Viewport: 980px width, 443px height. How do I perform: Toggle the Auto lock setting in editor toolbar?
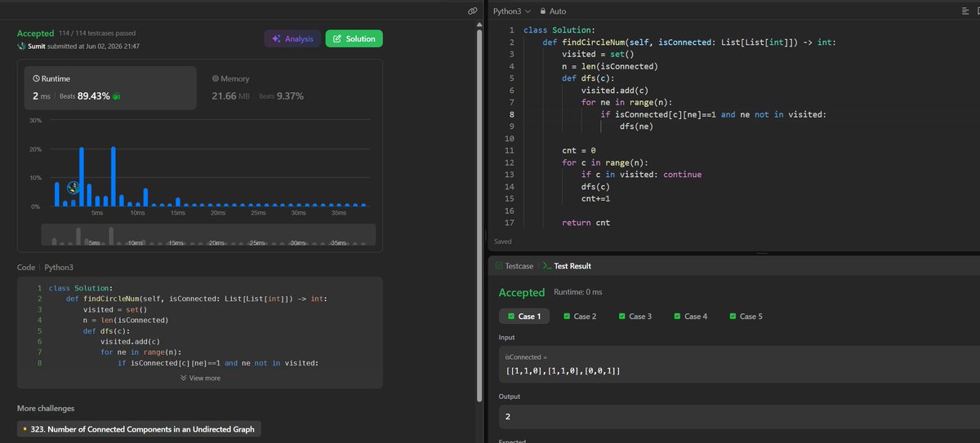point(551,11)
